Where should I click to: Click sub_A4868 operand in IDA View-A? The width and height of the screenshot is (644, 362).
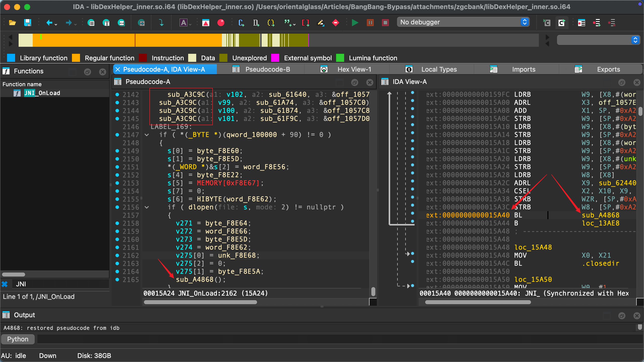pos(600,215)
